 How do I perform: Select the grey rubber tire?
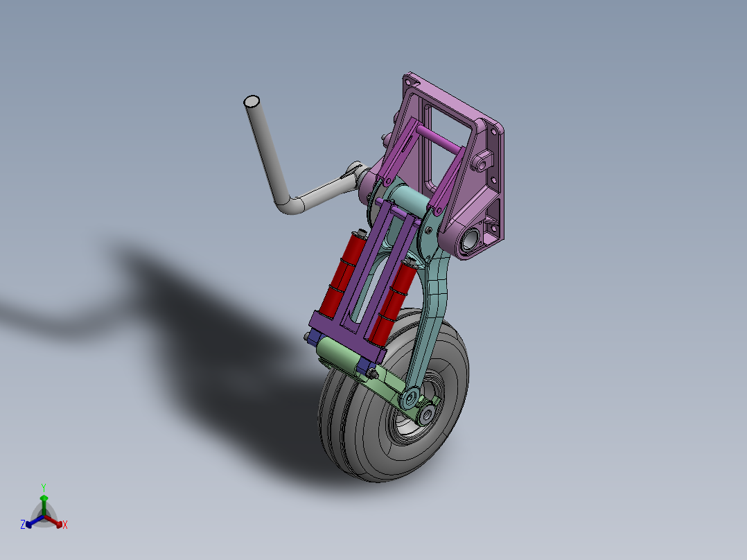coord(367,429)
